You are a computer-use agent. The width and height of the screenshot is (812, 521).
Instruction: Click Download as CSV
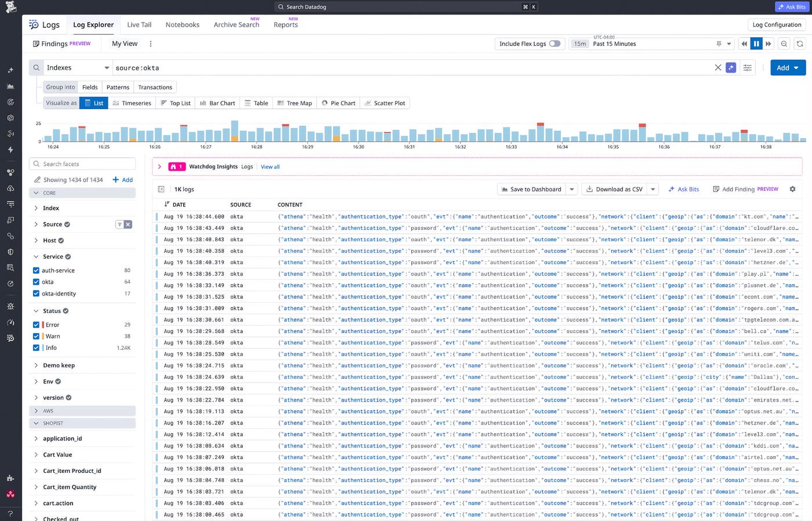pyautogui.click(x=615, y=189)
